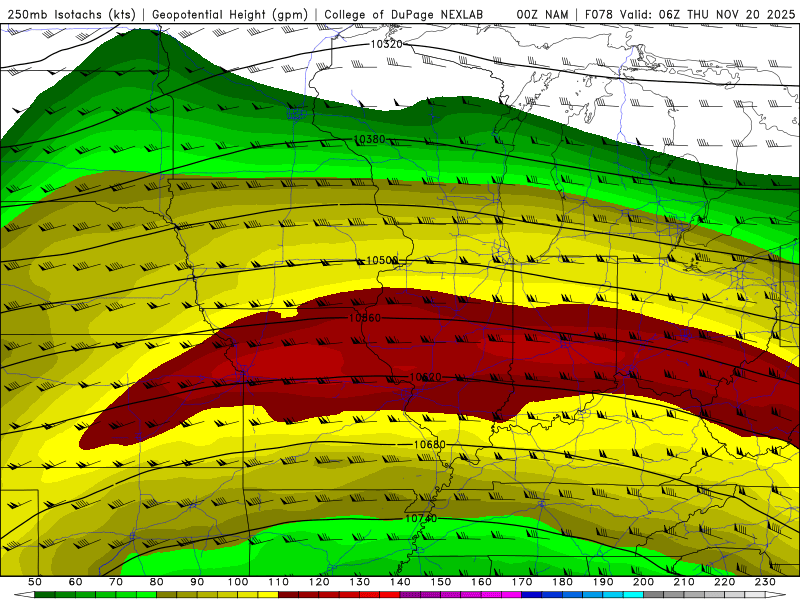The width and height of the screenshot is (800, 600).
Task: Click the 100 value on the color scale
Action: 238,582
